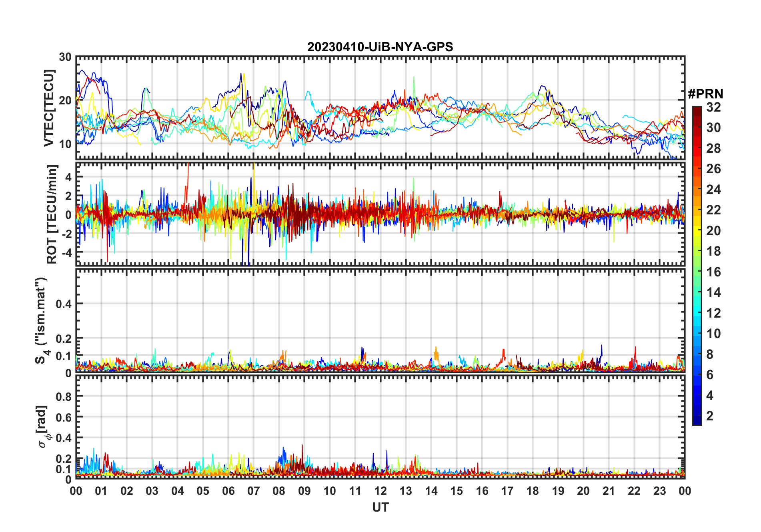Select colorbar tick label 12

coord(713,313)
